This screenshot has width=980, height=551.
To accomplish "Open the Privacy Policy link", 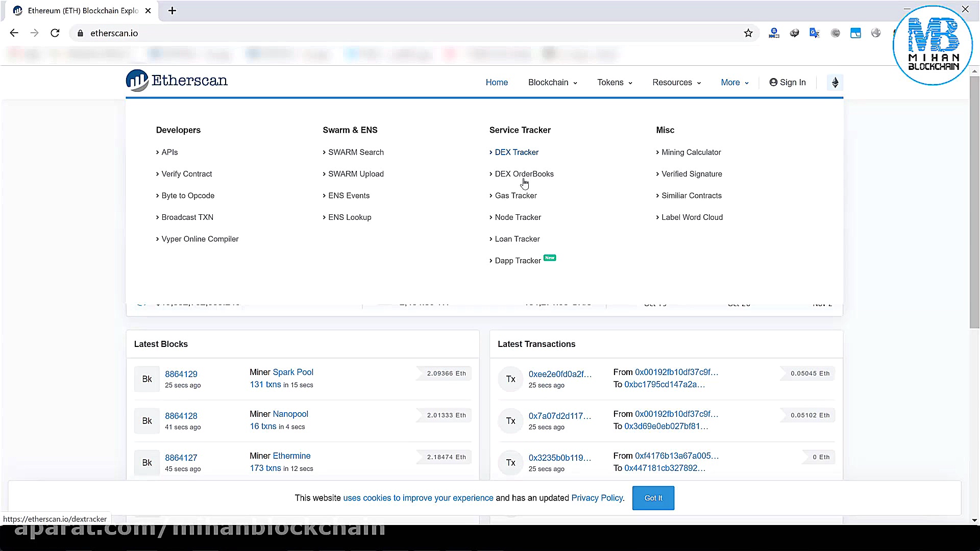I will [597, 498].
